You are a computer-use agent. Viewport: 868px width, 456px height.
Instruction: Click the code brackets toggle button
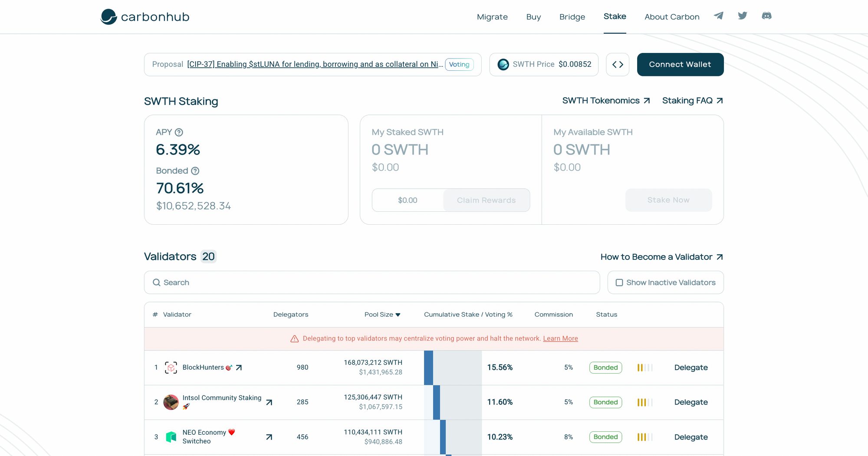click(x=618, y=65)
